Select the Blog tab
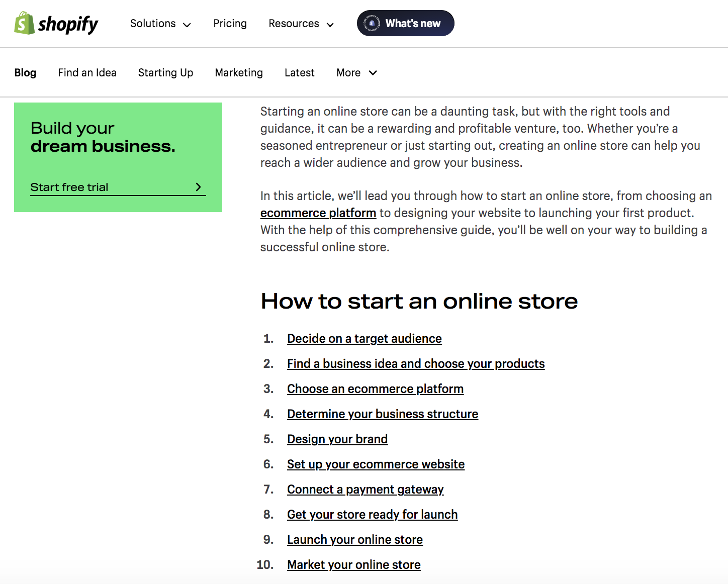This screenshot has height=584, width=728. coord(26,73)
